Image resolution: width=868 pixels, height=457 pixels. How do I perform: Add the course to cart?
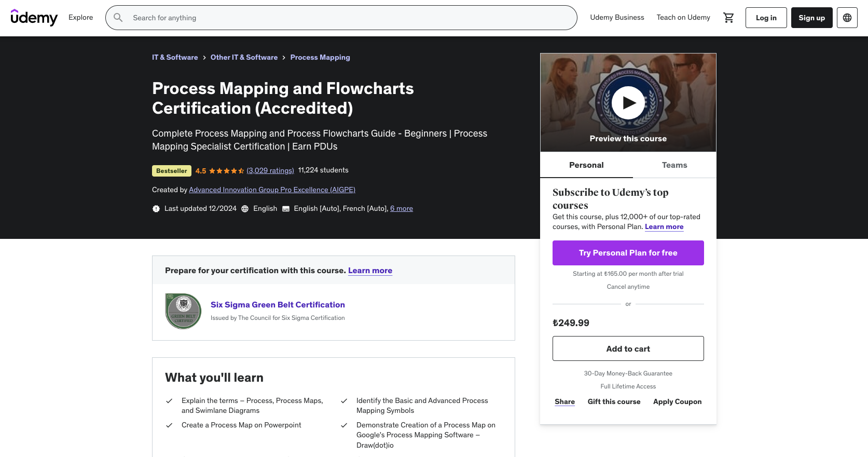[x=628, y=348]
